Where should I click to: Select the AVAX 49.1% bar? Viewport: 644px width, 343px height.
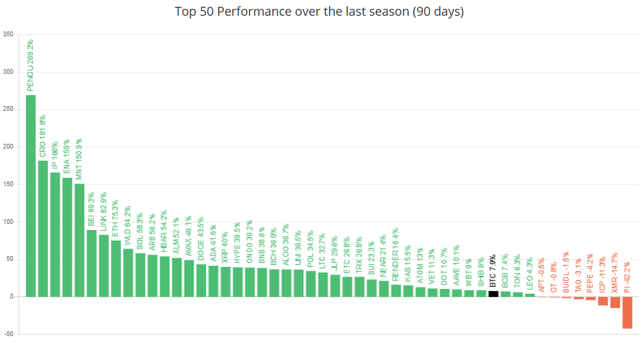click(x=189, y=278)
